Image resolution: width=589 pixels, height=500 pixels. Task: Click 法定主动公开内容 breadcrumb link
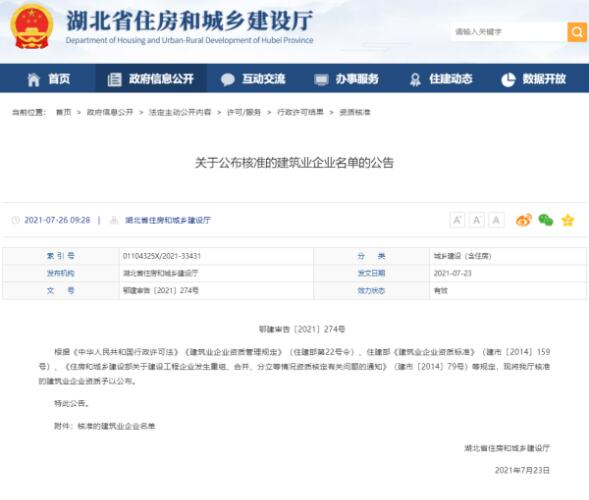click(x=180, y=112)
